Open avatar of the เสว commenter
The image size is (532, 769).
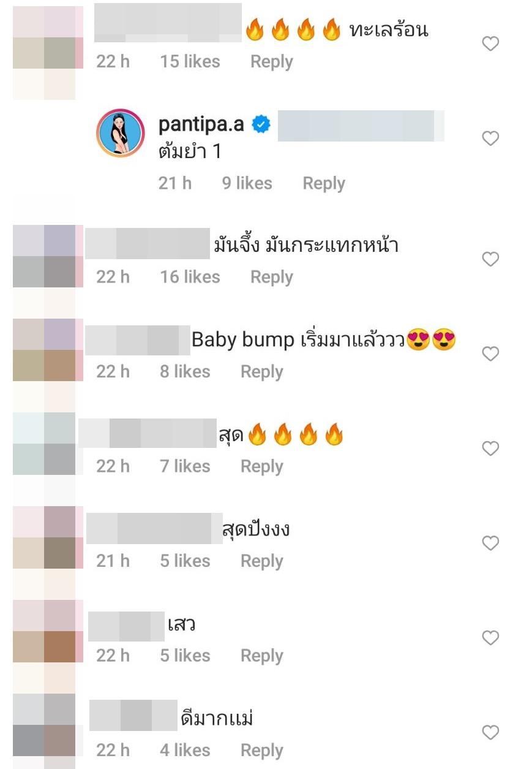[x=48, y=631]
